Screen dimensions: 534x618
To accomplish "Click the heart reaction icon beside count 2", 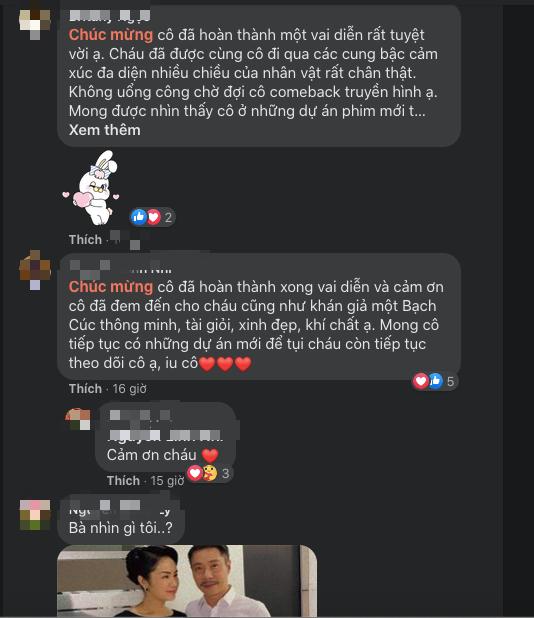I will [154, 217].
